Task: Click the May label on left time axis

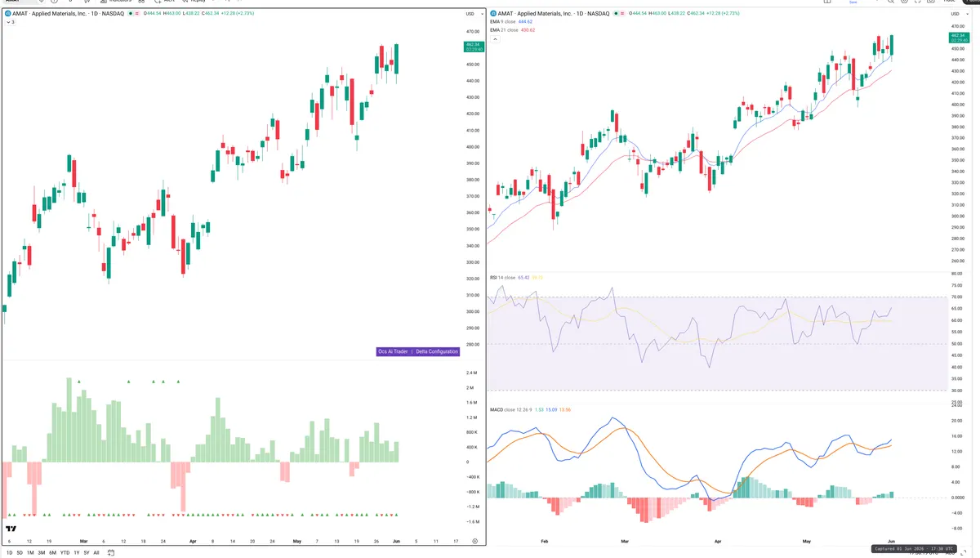Action: [296, 541]
